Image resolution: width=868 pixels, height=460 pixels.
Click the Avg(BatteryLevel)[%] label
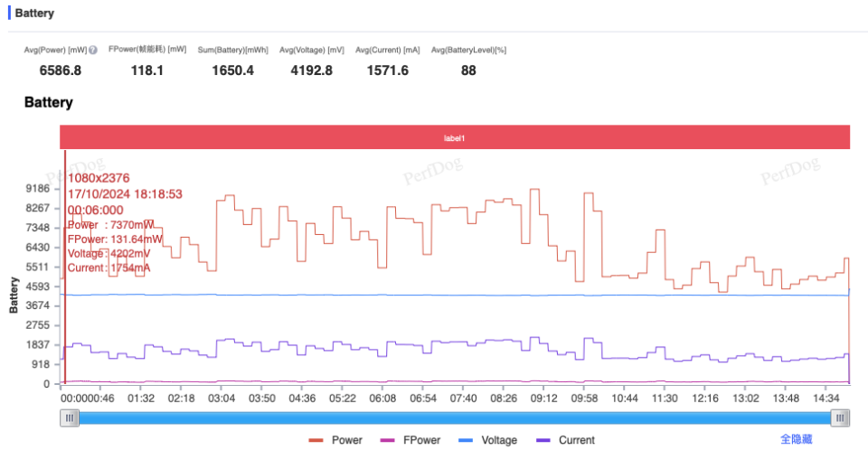[469, 50]
